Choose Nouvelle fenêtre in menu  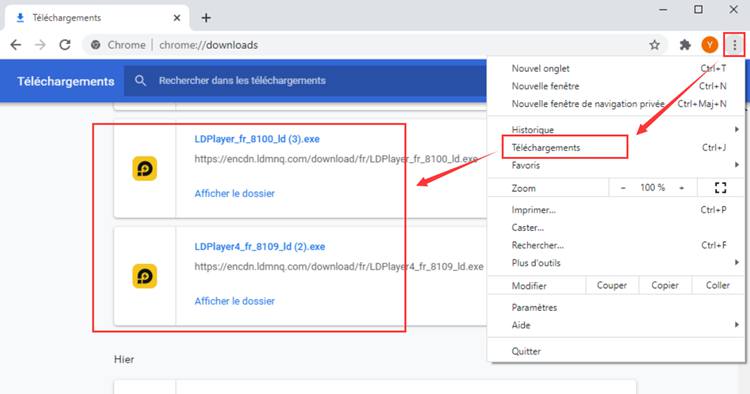[616, 86]
